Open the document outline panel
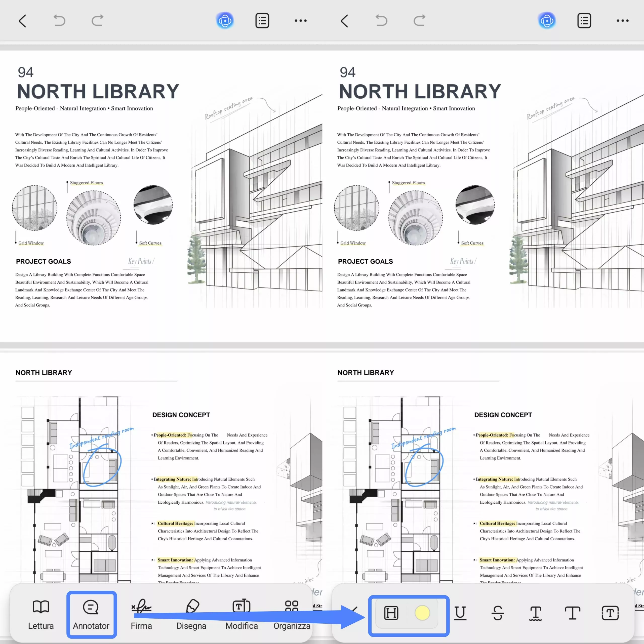The height and width of the screenshot is (644, 644). (x=262, y=21)
